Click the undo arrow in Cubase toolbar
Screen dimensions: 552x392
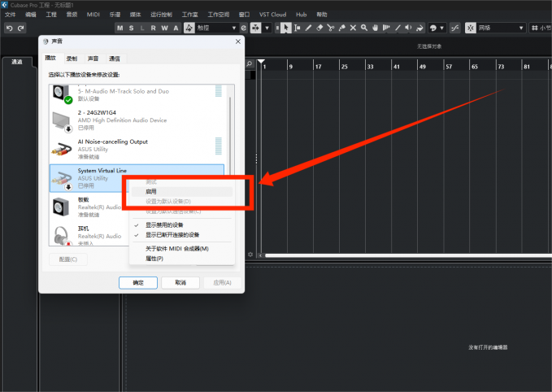[9, 28]
